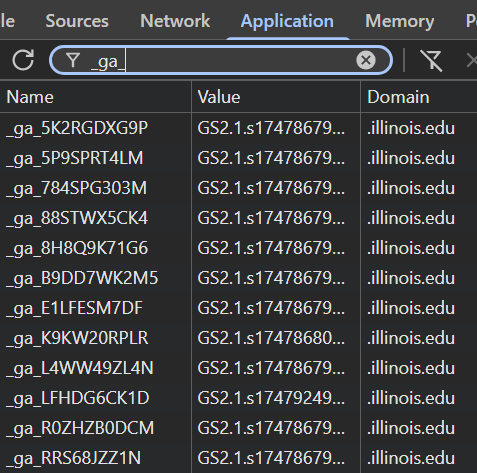
Task: Sort by the Domain column header
Action: pyautogui.click(x=419, y=97)
